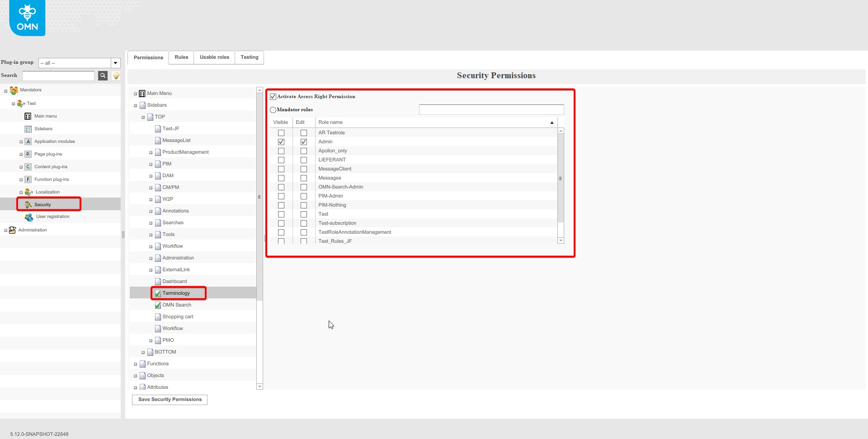Click the checked OMN Search page icon
Screen dimensions: 868x439
click(x=158, y=305)
